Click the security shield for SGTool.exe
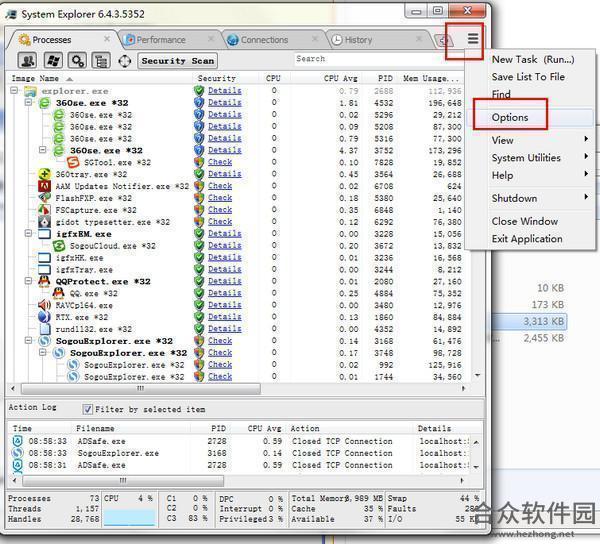 pyautogui.click(x=199, y=162)
